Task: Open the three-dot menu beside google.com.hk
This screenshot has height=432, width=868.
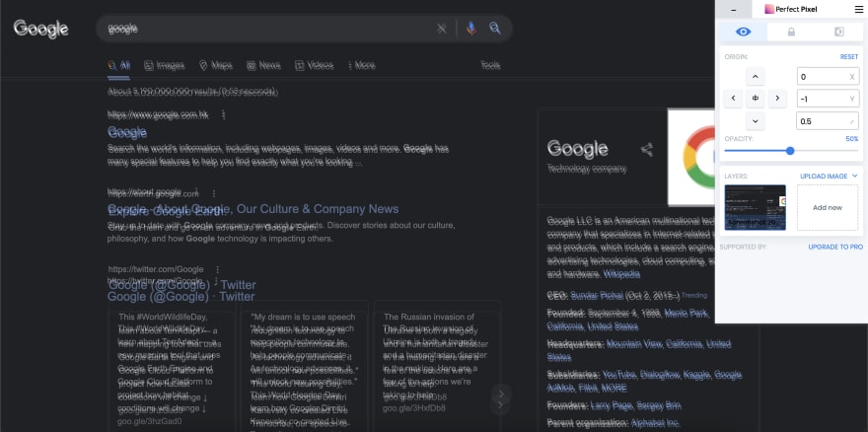Action: [x=224, y=114]
